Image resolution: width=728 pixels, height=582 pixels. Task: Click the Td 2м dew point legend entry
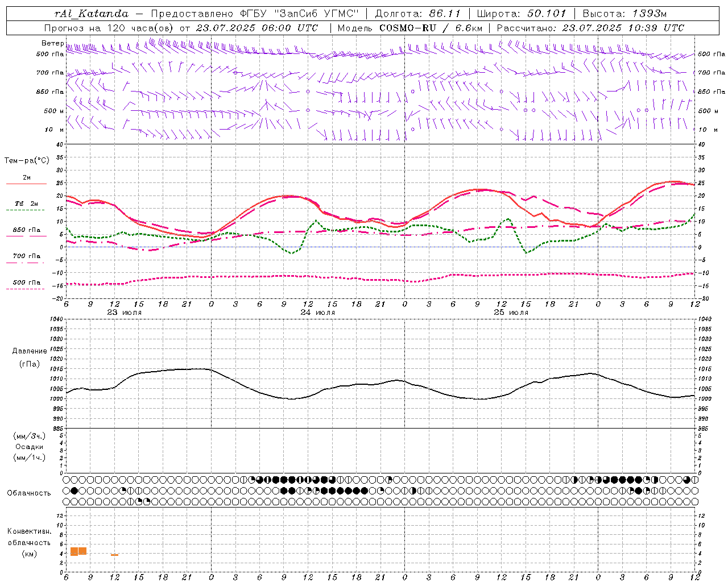pyautogui.click(x=27, y=206)
